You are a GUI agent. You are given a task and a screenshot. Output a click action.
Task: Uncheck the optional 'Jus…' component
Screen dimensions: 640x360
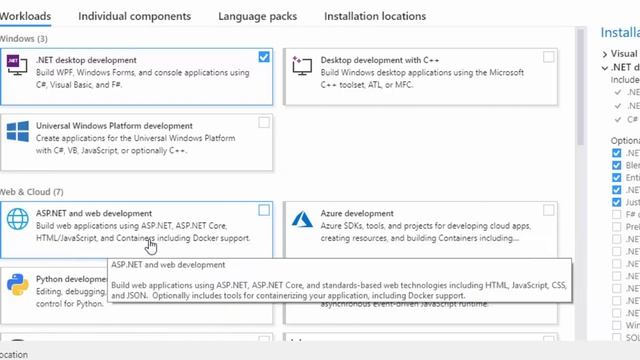click(617, 202)
